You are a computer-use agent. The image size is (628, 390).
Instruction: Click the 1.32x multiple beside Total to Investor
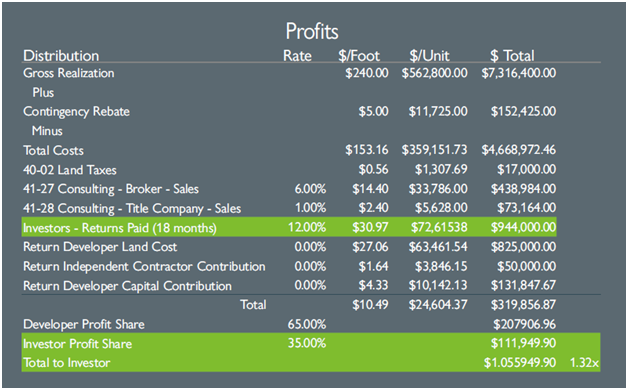584,363
